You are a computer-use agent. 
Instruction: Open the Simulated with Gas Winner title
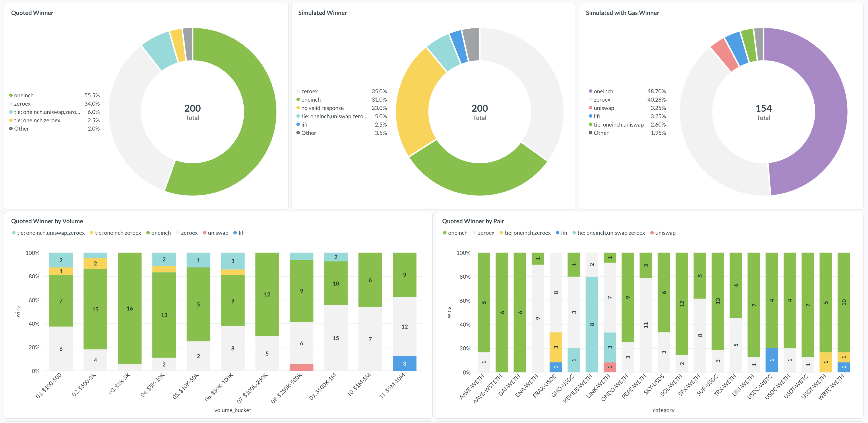(x=622, y=13)
